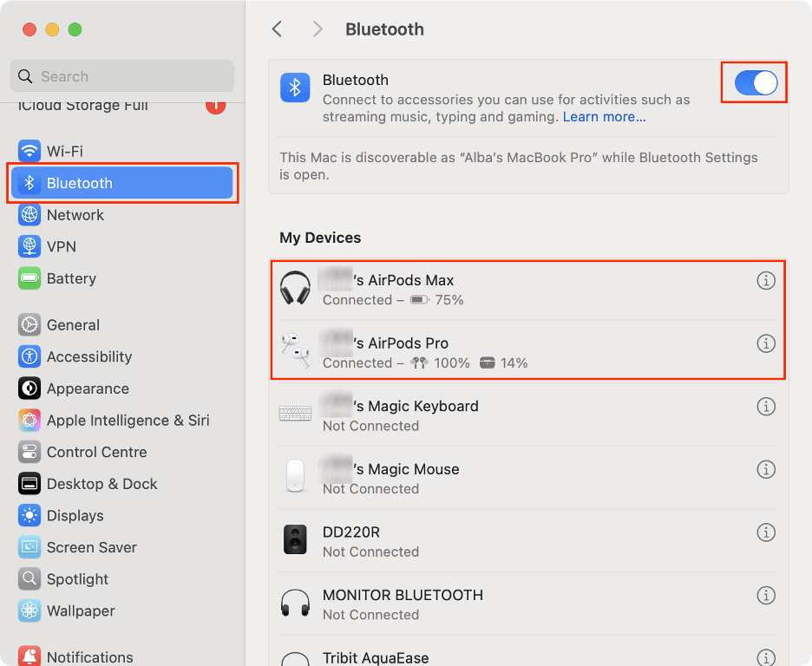The height and width of the screenshot is (666, 812).
Task: Click the Appearance icon
Action: click(29, 388)
